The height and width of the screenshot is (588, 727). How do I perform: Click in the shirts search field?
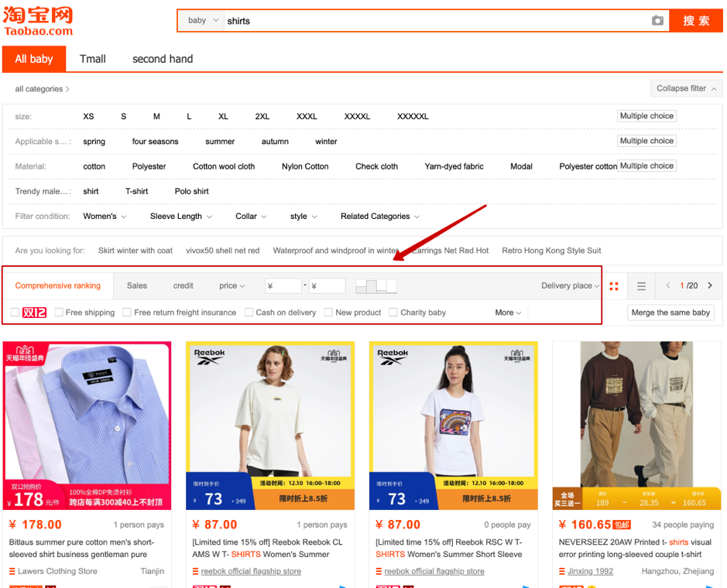[x=436, y=21]
